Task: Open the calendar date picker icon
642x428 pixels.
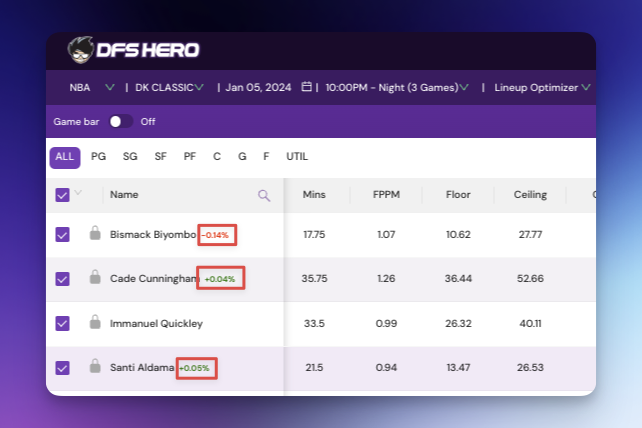Action: coord(306,87)
